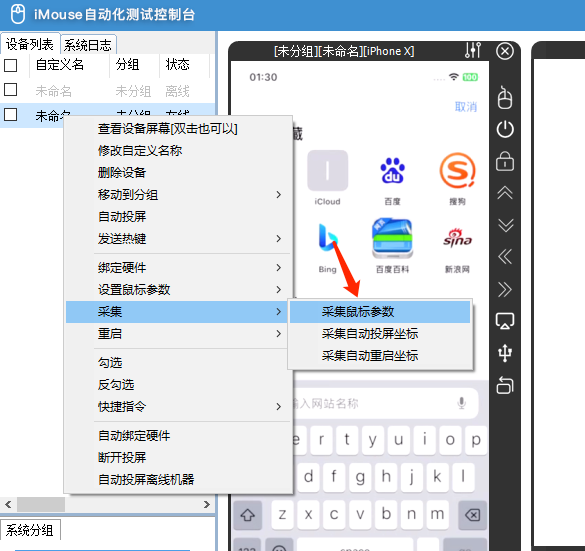Tap the 百度百科 bookmark icon
585x551 pixels.
pyautogui.click(x=392, y=238)
